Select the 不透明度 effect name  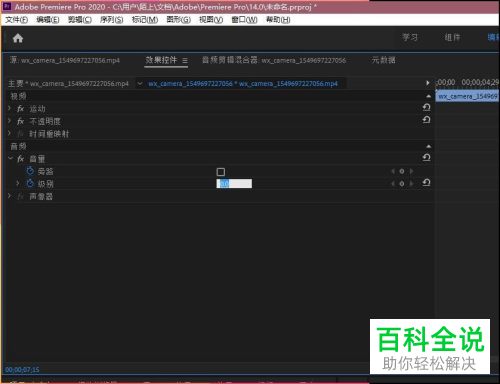45,121
